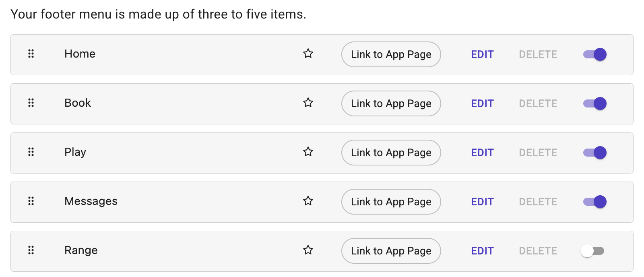The image size is (644, 277).
Task: Disable the Home footer item toggle
Action: (595, 54)
